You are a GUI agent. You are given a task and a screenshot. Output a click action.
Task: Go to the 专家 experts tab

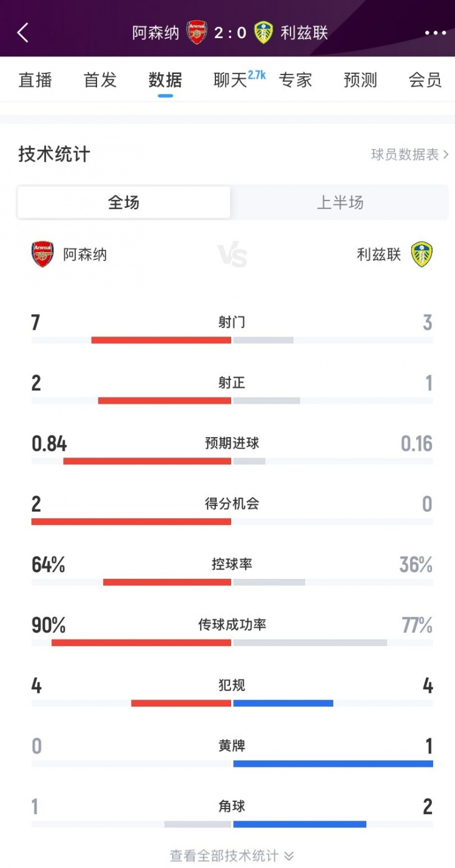pyautogui.click(x=295, y=80)
